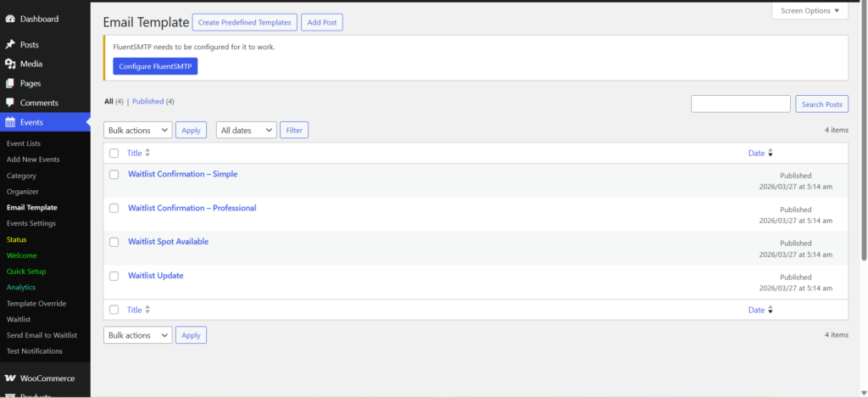The height and width of the screenshot is (398, 868).
Task: Open the green Welcome menu item
Action: pyautogui.click(x=21, y=255)
